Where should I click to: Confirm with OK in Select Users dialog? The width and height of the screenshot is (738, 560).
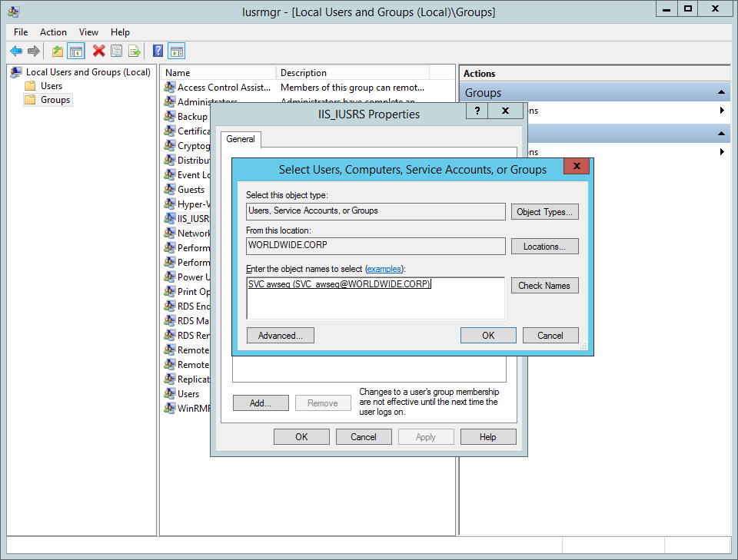click(x=488, y=335)
